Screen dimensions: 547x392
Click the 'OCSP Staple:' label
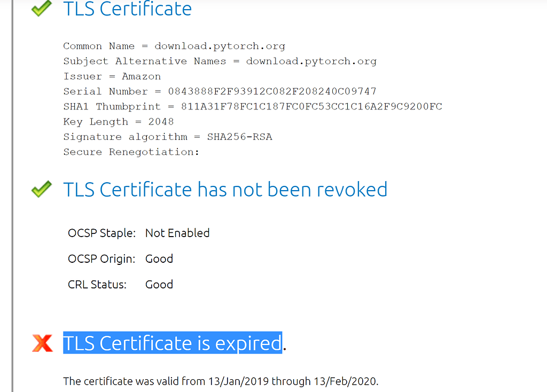[101, 233]
